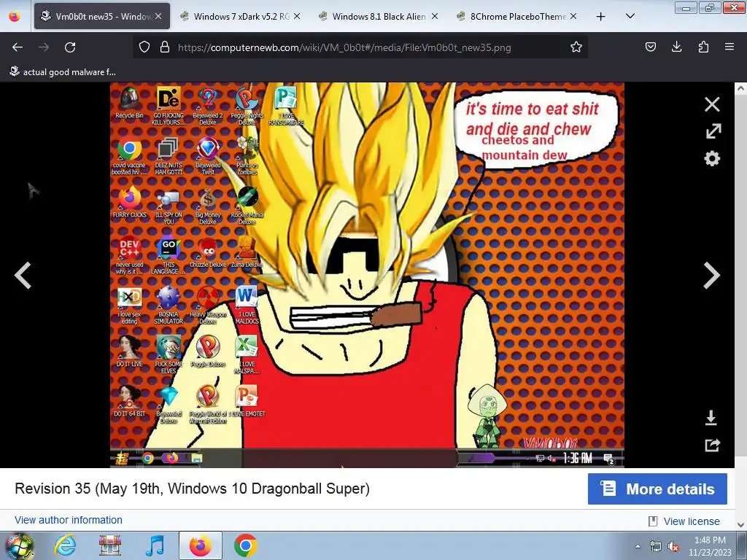Open the muted volume tray icon

point(673,547)
